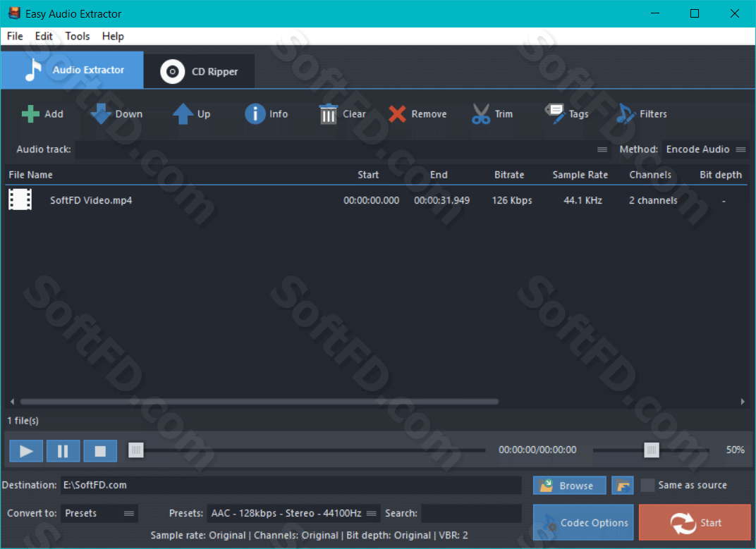Click the film strip icon of SoftFD Video.mp4
The image size is (756, 549).
[20, 199]
